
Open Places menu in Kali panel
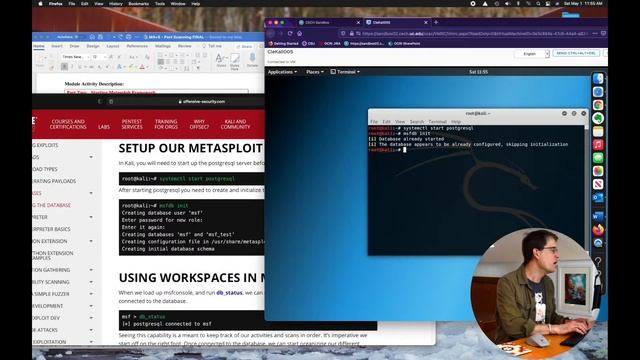315,72
